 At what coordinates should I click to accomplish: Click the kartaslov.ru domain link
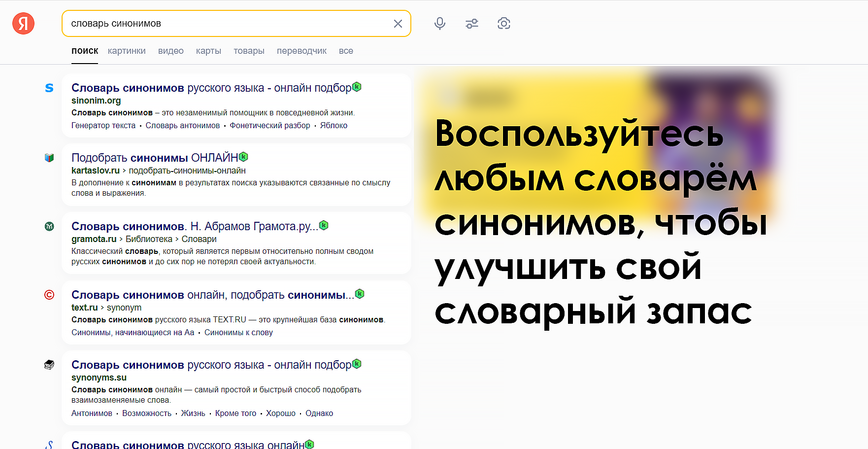coord(96,171)
